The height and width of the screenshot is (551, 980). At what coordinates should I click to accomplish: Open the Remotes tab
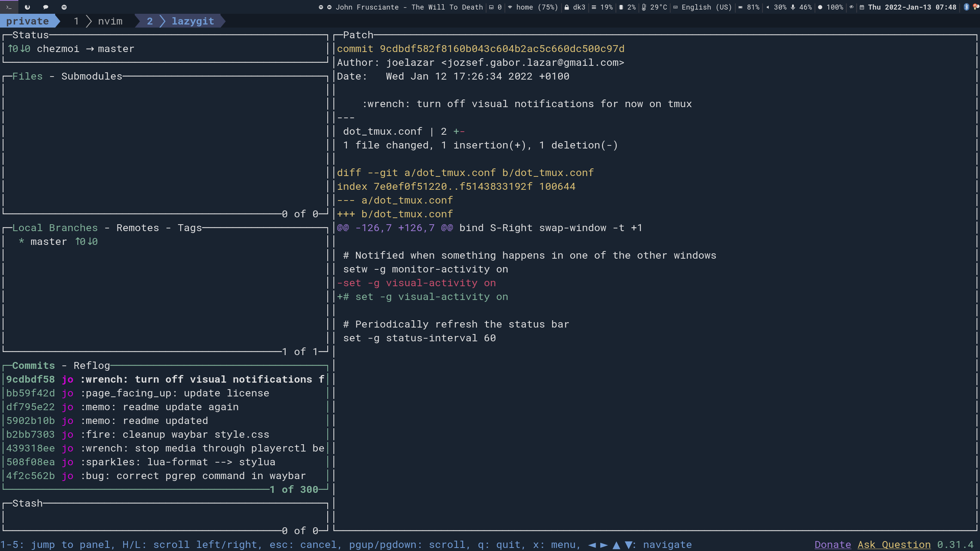(x=137, y=228)
